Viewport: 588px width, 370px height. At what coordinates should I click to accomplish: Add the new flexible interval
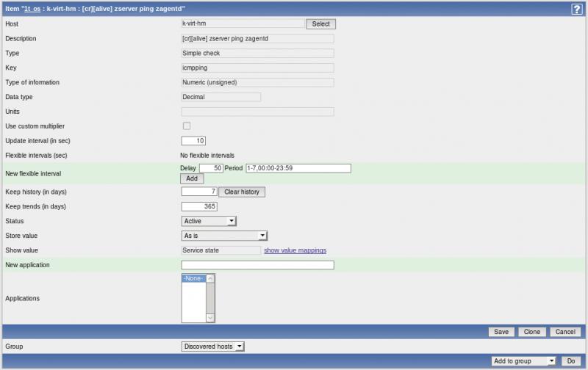192,178
